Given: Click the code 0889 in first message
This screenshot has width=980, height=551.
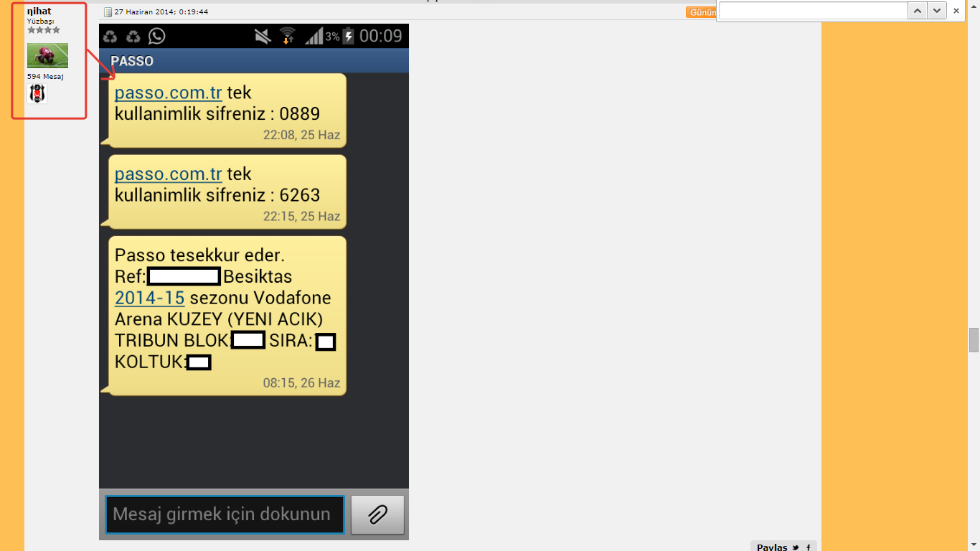Looking at the screenshot, I should 300,114.
